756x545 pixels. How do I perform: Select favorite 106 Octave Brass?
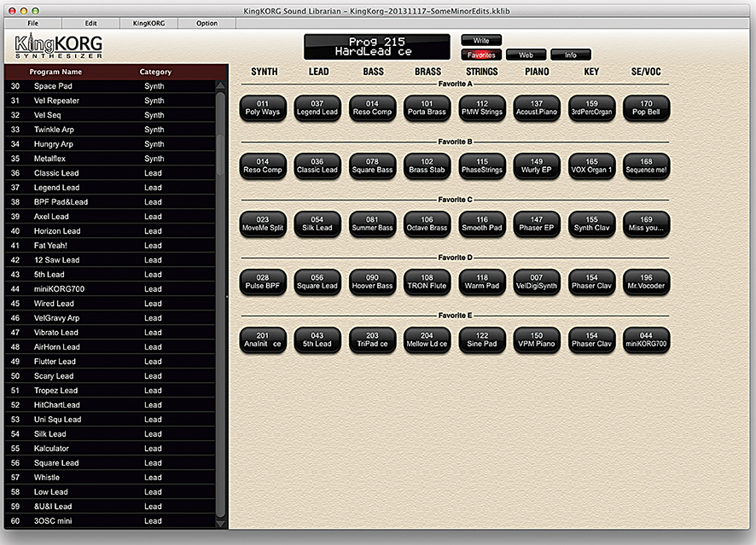[427, 223]
